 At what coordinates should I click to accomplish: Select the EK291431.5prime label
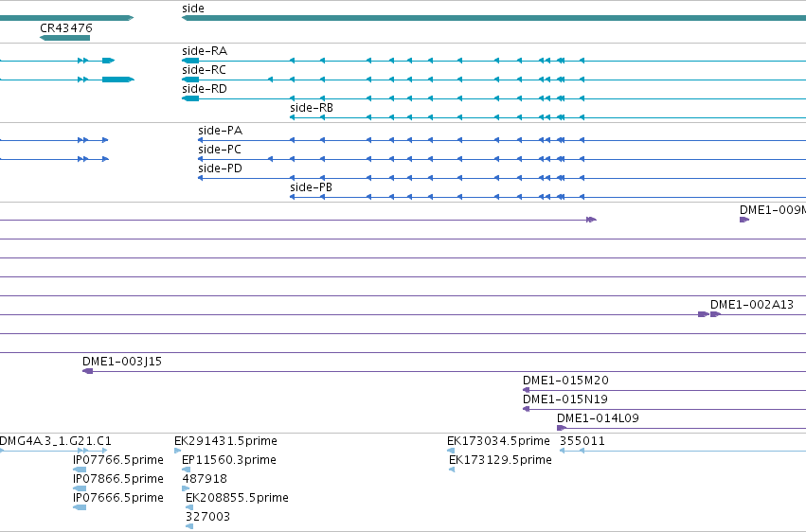[x=225, y=441]
